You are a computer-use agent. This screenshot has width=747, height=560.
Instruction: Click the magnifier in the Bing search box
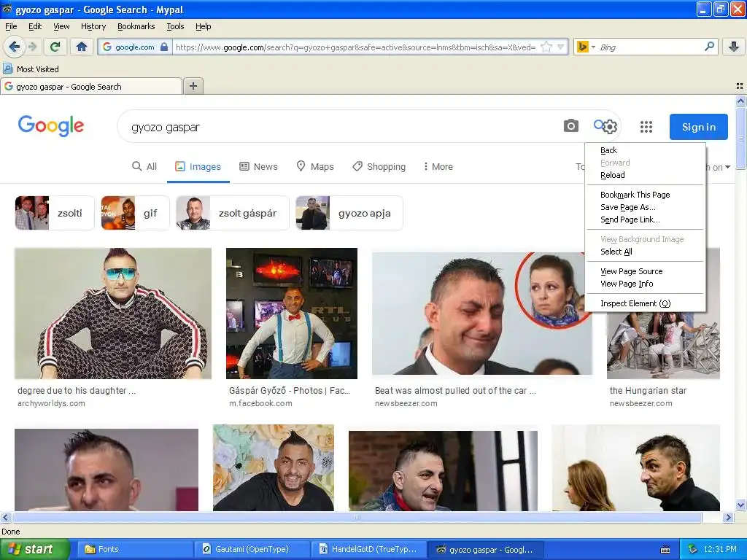point(709,47)
